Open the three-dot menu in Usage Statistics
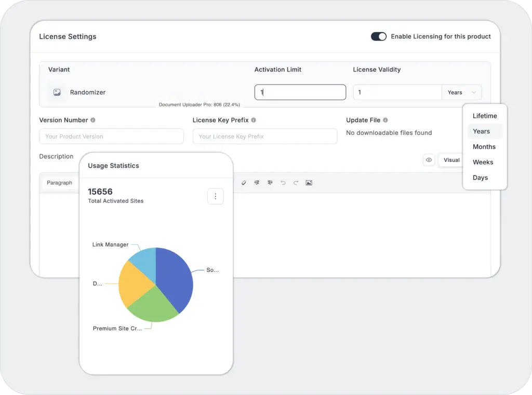 pos(215,196)
